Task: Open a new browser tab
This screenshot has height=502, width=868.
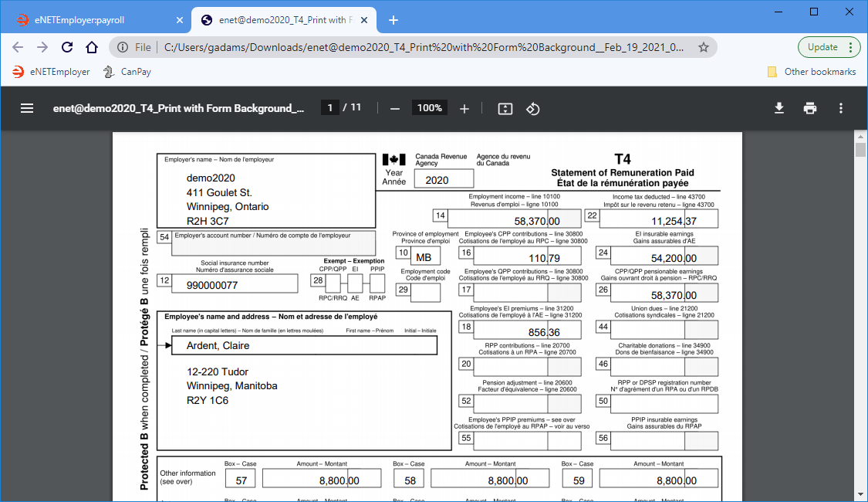Action: pos(393,19)
